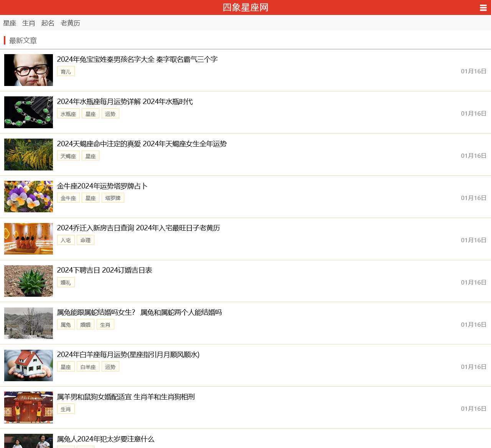Image resolution: width=491 pixels, height=448 pixels.
Task: Open article 2024乔迁入新房吉日查询
Action: point(138,228)
